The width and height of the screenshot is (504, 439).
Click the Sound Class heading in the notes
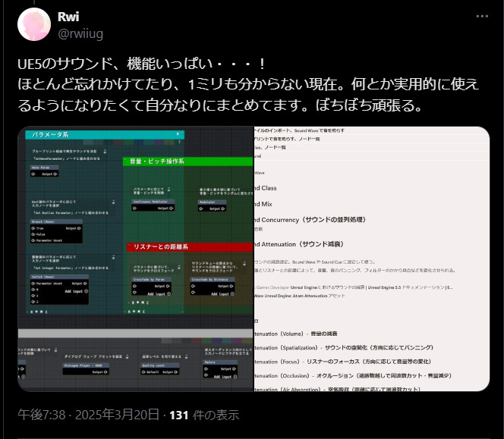[265, 188]
